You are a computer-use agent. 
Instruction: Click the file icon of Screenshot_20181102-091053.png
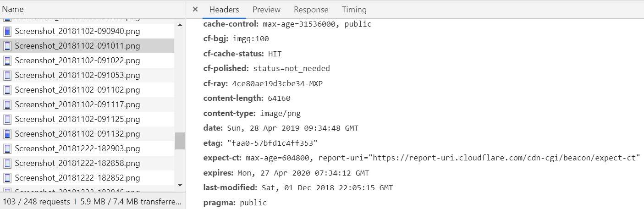click(7, 76)
